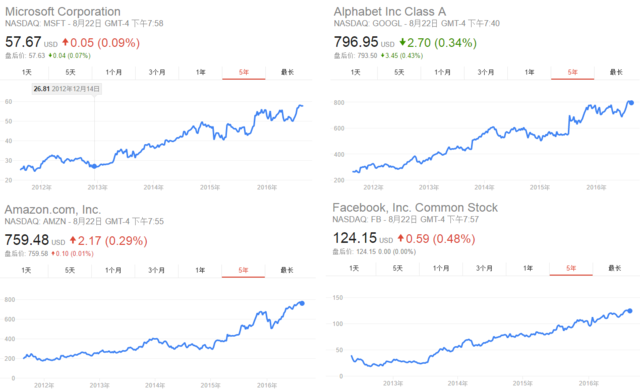Click the Alphabet Inc Class A title

click(x=390, y=11)
